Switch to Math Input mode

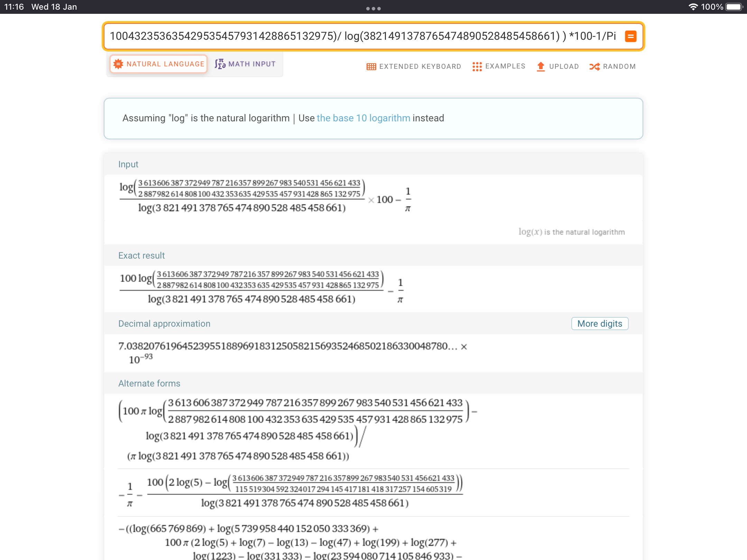(x=252, y=64)
